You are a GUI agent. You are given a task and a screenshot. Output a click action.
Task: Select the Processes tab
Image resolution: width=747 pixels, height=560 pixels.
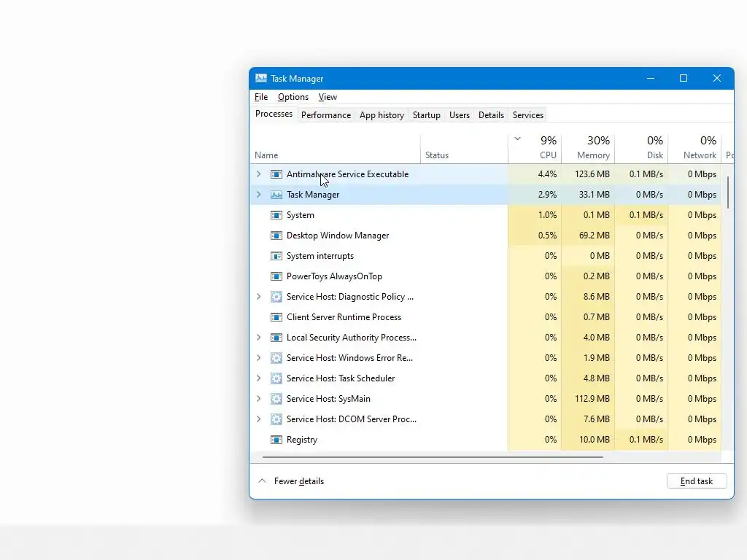click(x=274, y=114)
